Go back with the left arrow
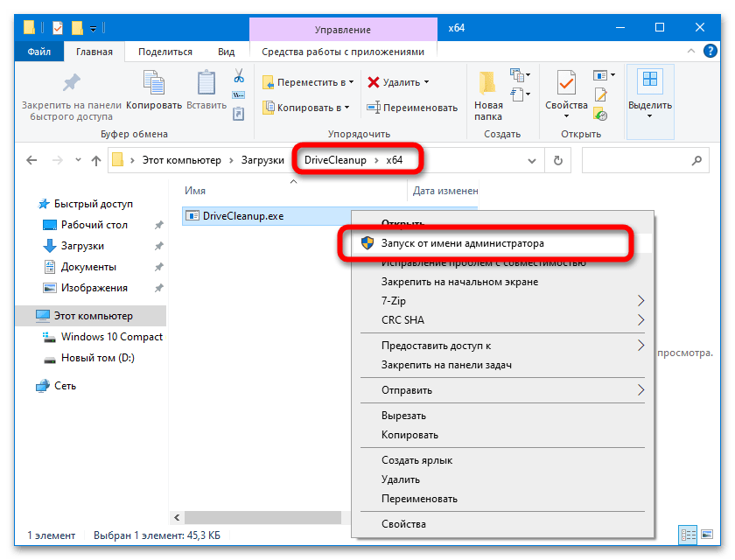Image resolution: width=735 pixels, height=560 pixels. click(x=31, y=160)
